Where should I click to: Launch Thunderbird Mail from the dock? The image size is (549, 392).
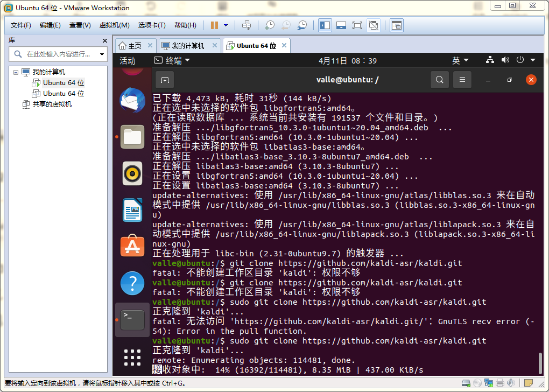[x=132, y=100]
